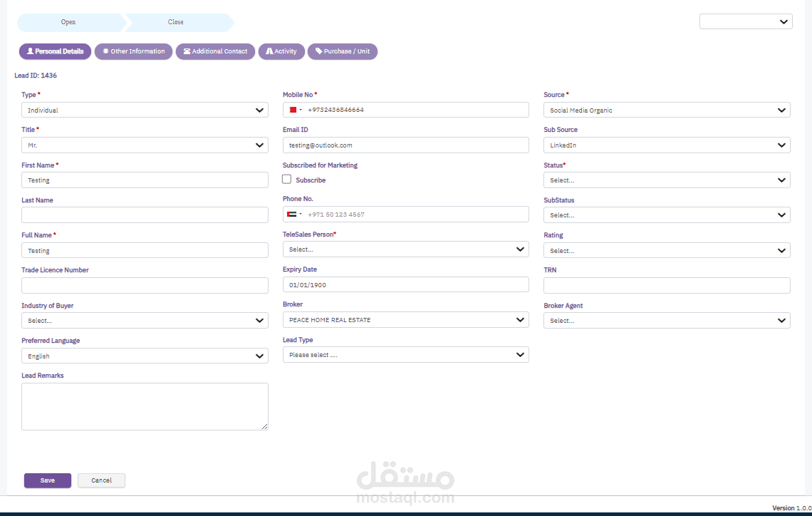Tick the Subscribe checkbox
This screenshot has height=516, width=812.
point(287,180)
